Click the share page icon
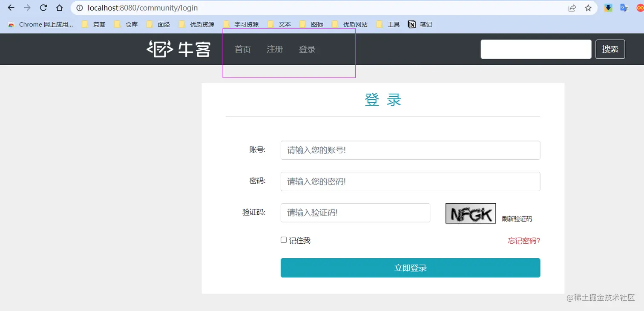The image size is (644, 311). (x=572, y=8)
